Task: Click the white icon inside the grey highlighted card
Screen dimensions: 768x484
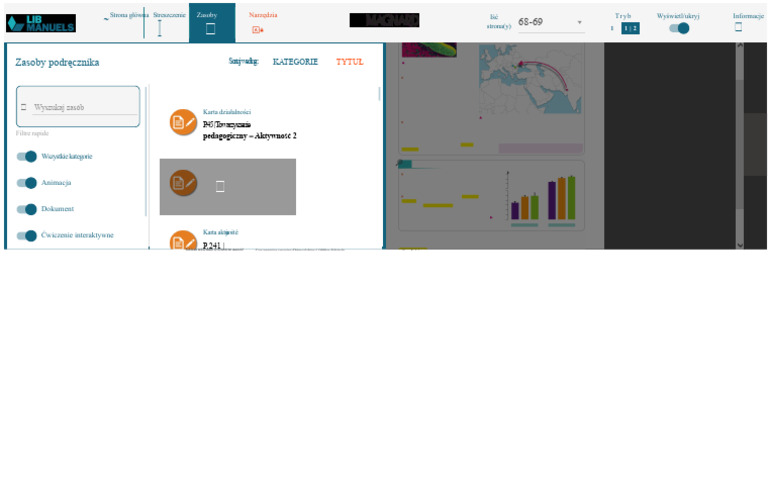Action: click(220, 186)
